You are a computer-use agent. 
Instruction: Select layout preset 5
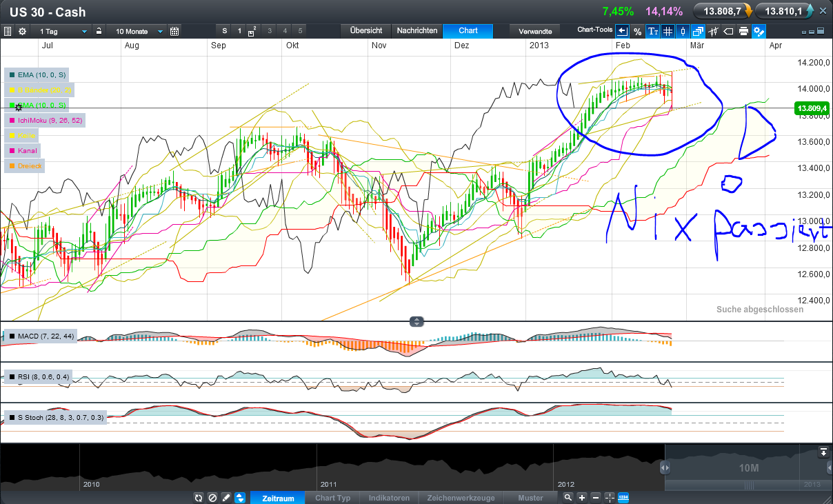300,31
